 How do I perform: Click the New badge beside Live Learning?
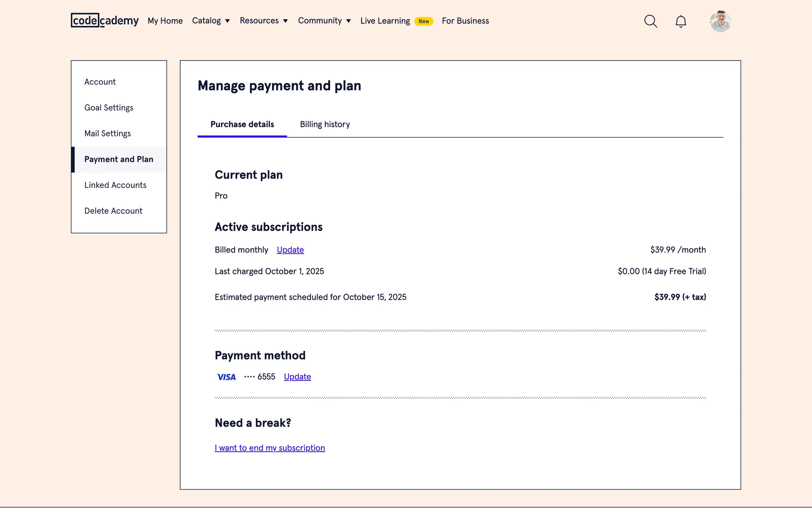coord(423,21)
